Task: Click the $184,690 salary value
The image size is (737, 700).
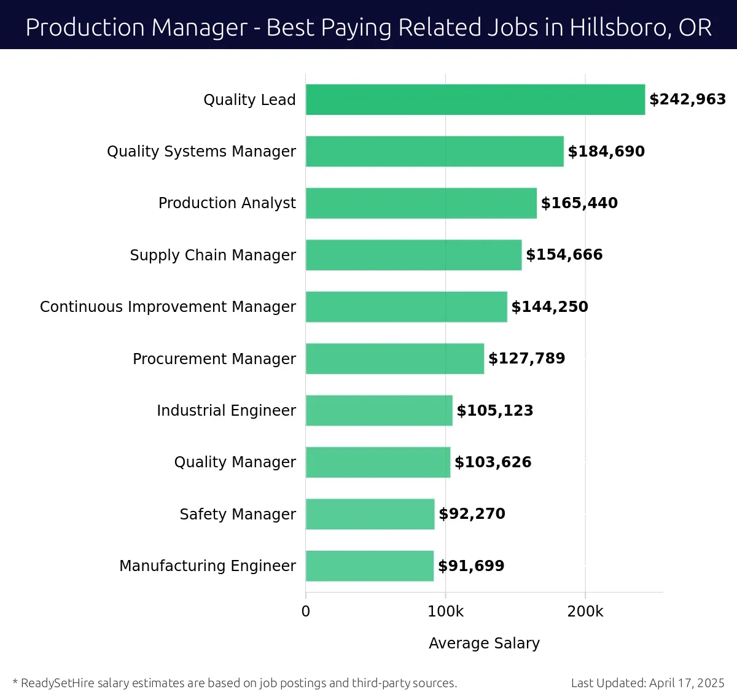Action: [x=606, y=152]
